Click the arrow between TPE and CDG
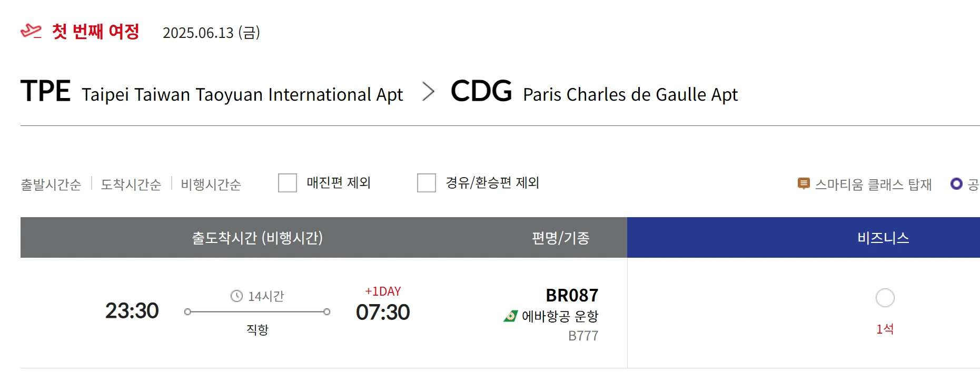Image resolution: width=980 pixels, height=380 pixels. tap(429, 92)
